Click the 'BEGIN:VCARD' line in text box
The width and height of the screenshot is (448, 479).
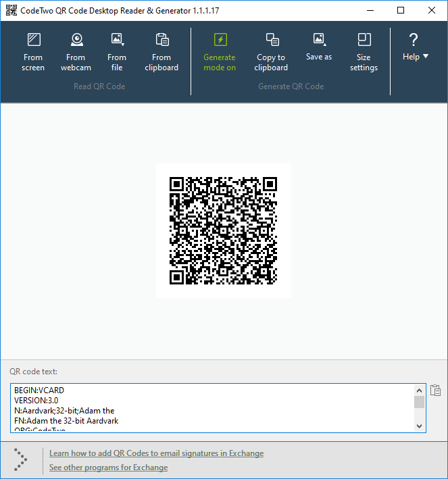click(39, 390)
